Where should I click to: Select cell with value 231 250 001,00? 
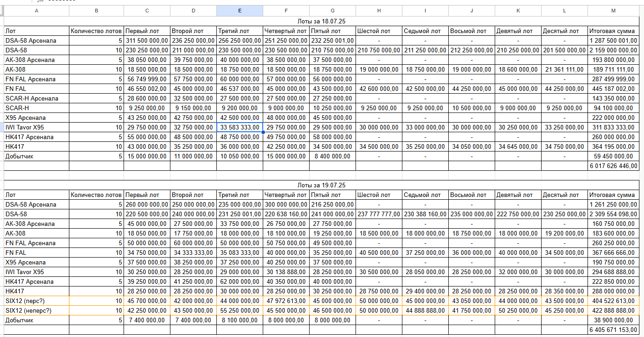(240, 214)
